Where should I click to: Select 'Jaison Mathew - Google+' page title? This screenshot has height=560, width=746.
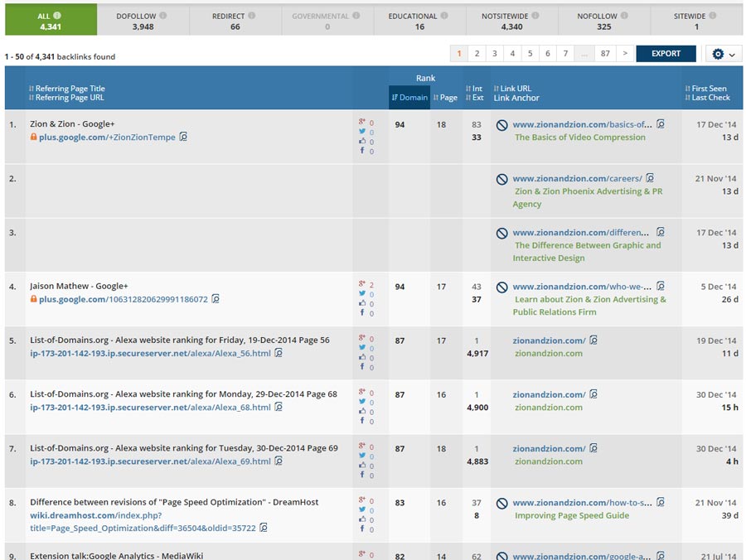tap(79, 286)
